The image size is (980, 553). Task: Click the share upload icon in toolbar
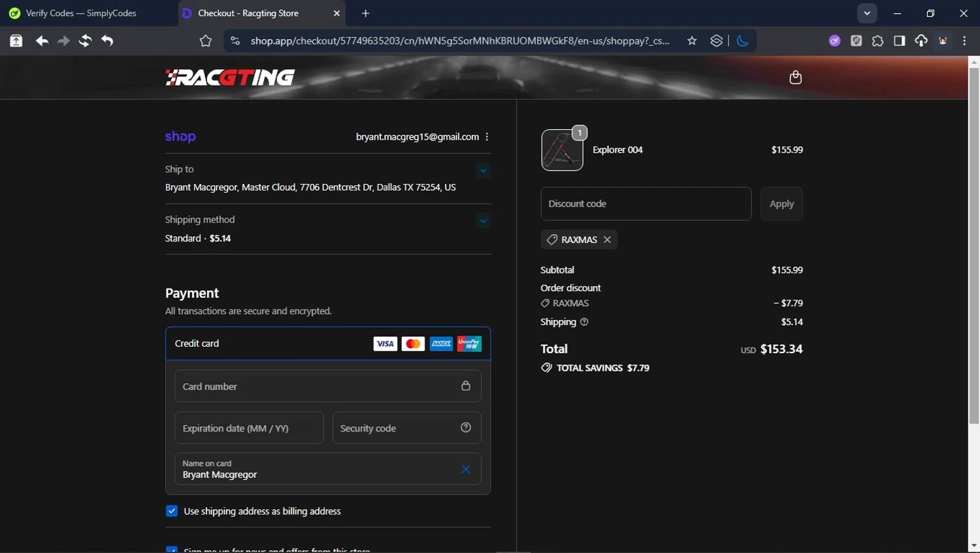[16, 41]
